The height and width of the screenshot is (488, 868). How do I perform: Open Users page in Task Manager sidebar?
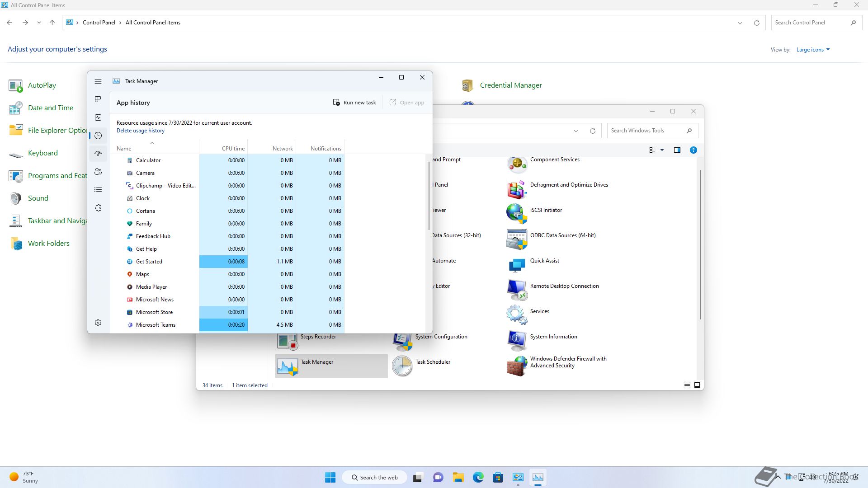coord(98,172)
